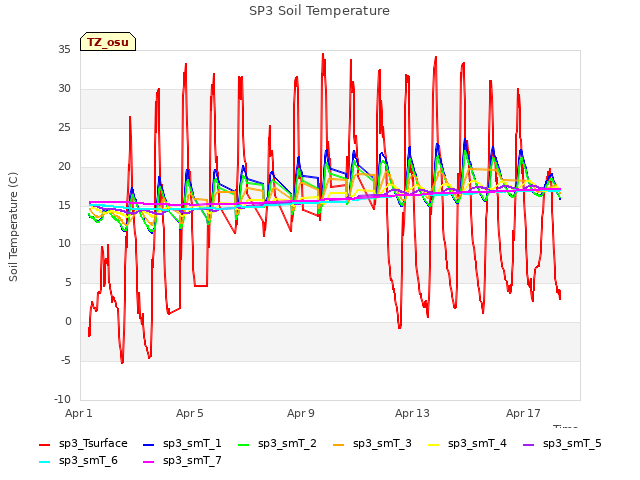The height and width of the screenshot is (480, 640).
Task: Click the chart title SP3 Soil Temperature
Action: pos(319,11)
